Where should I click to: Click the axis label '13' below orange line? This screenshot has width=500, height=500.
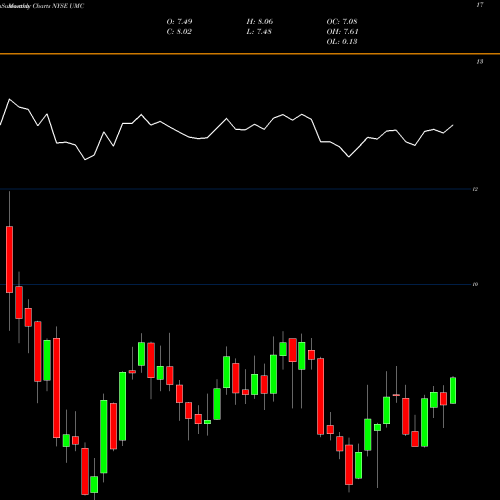click(x=480, y=62)
